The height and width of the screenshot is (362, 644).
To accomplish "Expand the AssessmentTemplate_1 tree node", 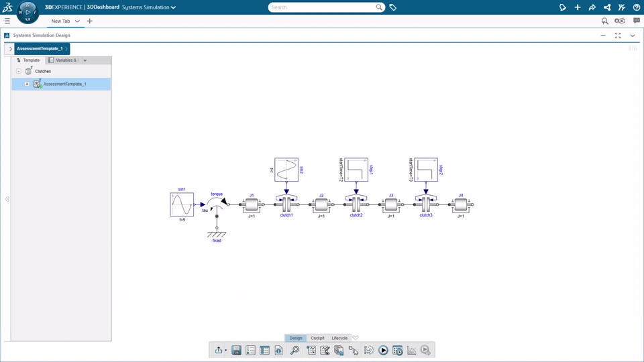I will [27, 84].
